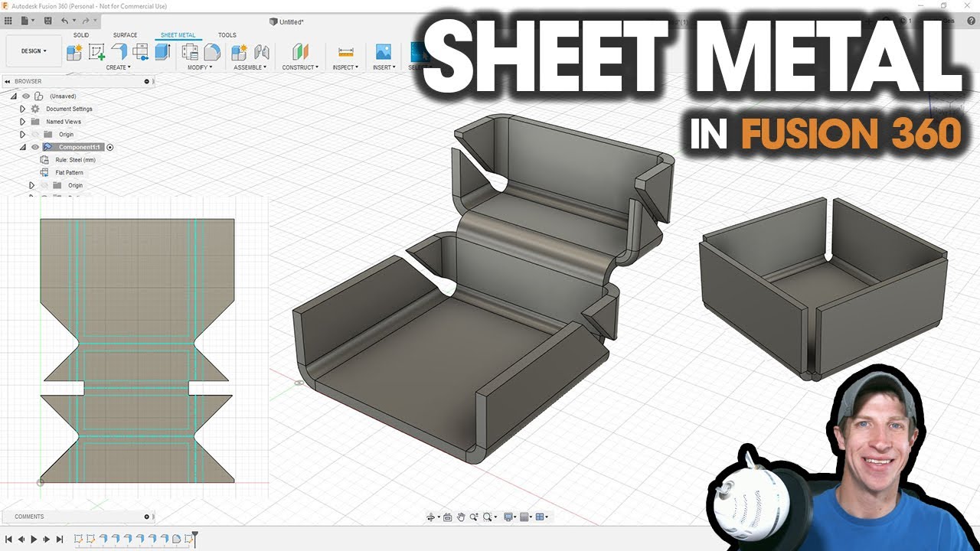This screenshot has height=551, width=980.
Task: Select the Rule: Steel (mm) item
Action: (75, 160)
